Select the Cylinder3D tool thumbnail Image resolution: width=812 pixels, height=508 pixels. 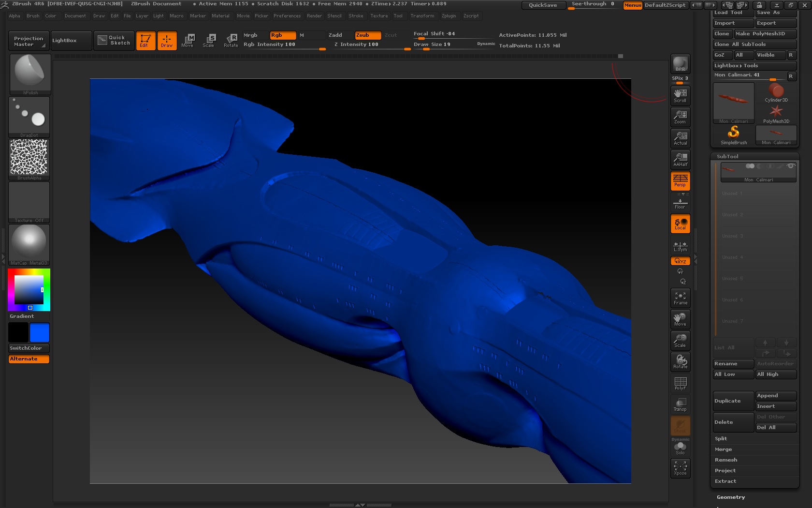pyautogui.click(x=776, y=91)
